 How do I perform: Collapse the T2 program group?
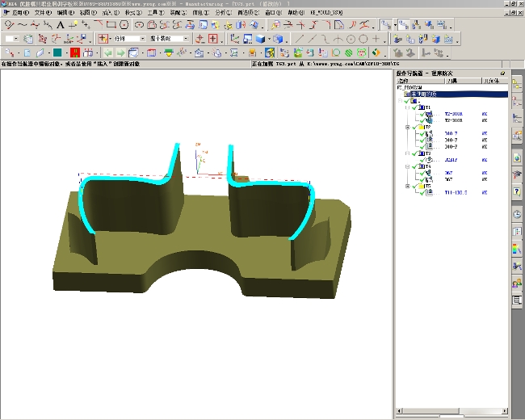point(408,127)
